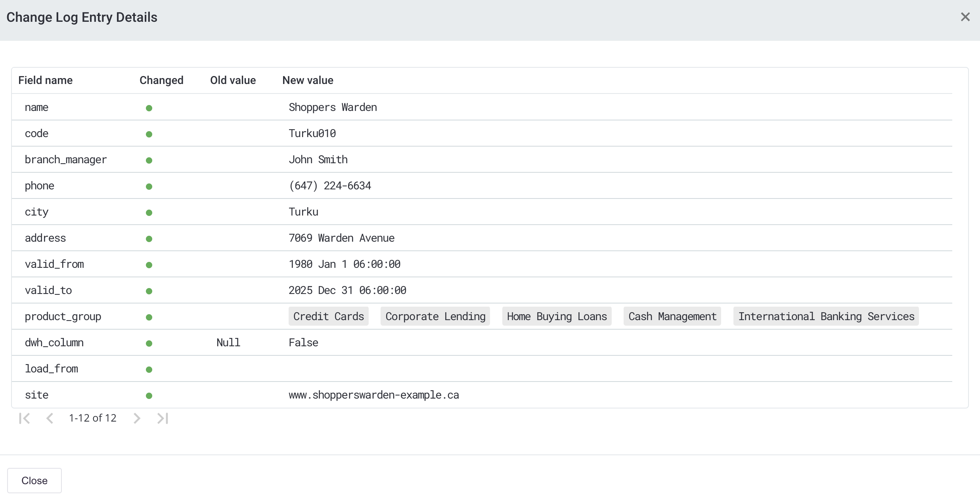Open www.shopperswarden-example.ca site link
Image resolution: width=980 pixels, height=500 pixels.
(x=374, y=395)
